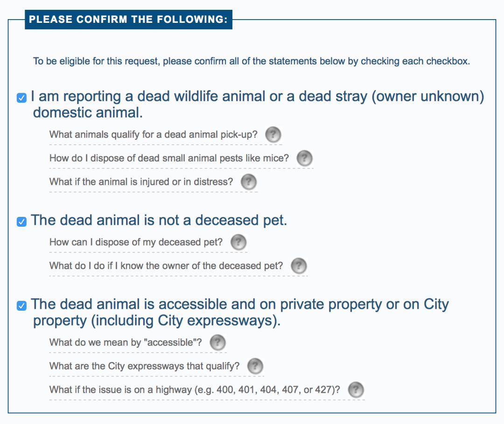The width and height of the screenshot is (504, 424).
Task: Open "What are the City expressways that qualify?" text
Action: 144,366
